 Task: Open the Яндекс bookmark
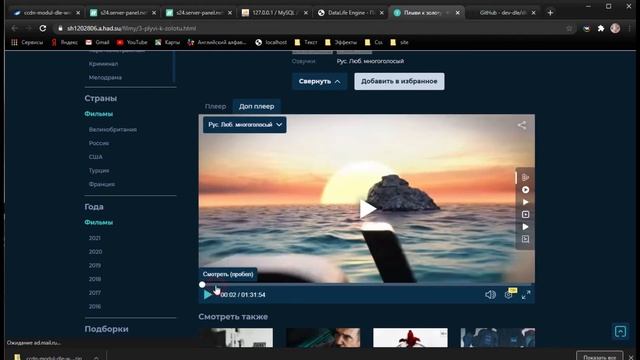point(64,42)
